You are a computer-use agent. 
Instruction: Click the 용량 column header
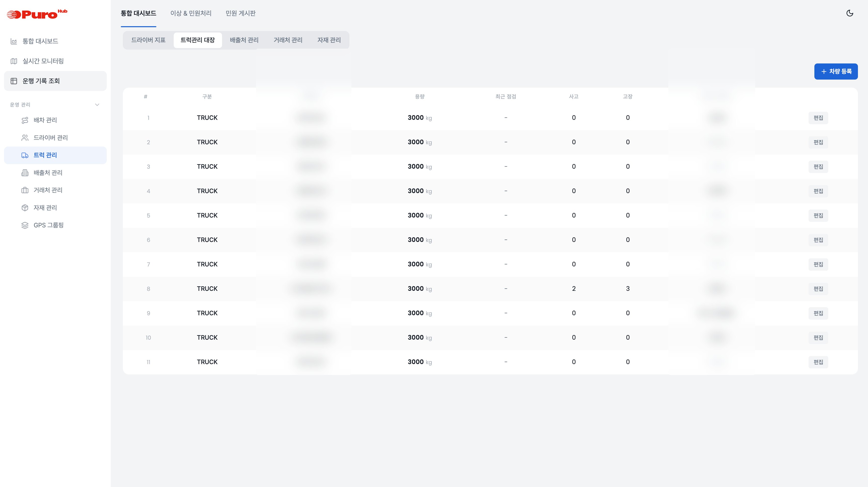pos(419,97)
